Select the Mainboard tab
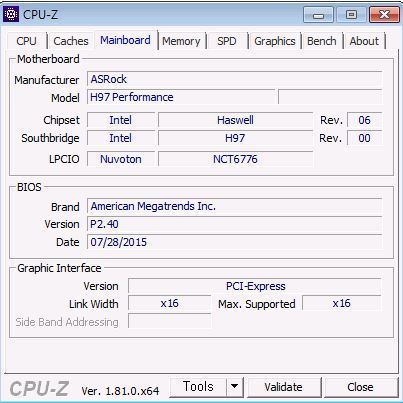This screenshot has height=403, width=403. click(125, 40)
